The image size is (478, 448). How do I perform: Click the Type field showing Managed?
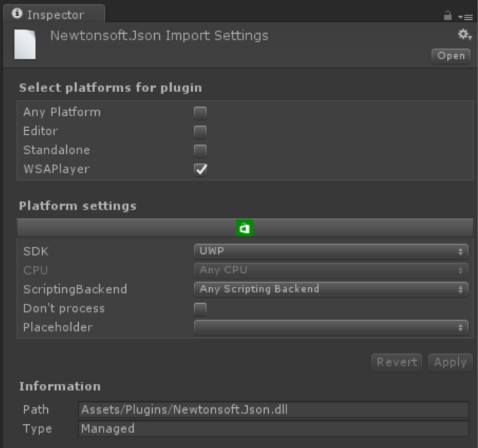coord(273,428)
